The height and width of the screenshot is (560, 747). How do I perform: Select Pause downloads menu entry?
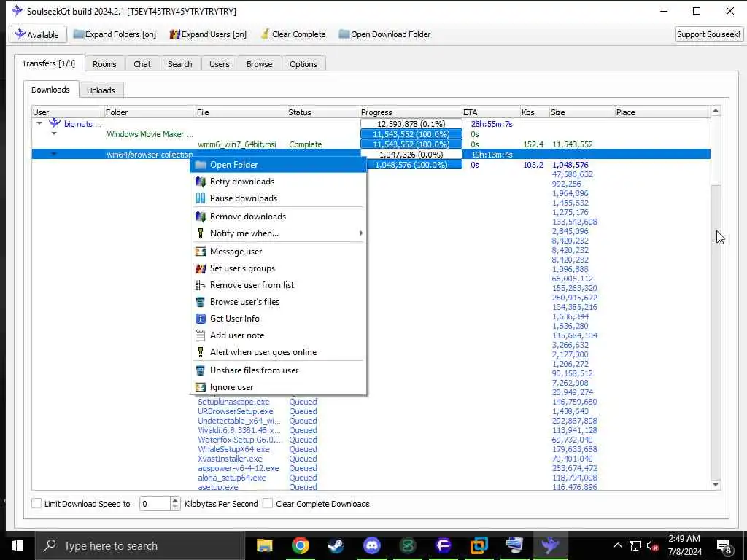click(278, 198)
